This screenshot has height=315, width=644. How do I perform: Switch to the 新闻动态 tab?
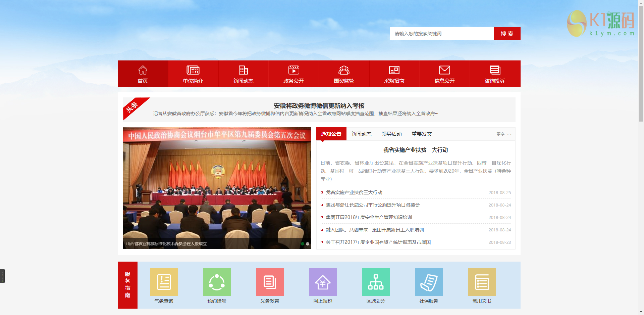click(x=361, y=134)
